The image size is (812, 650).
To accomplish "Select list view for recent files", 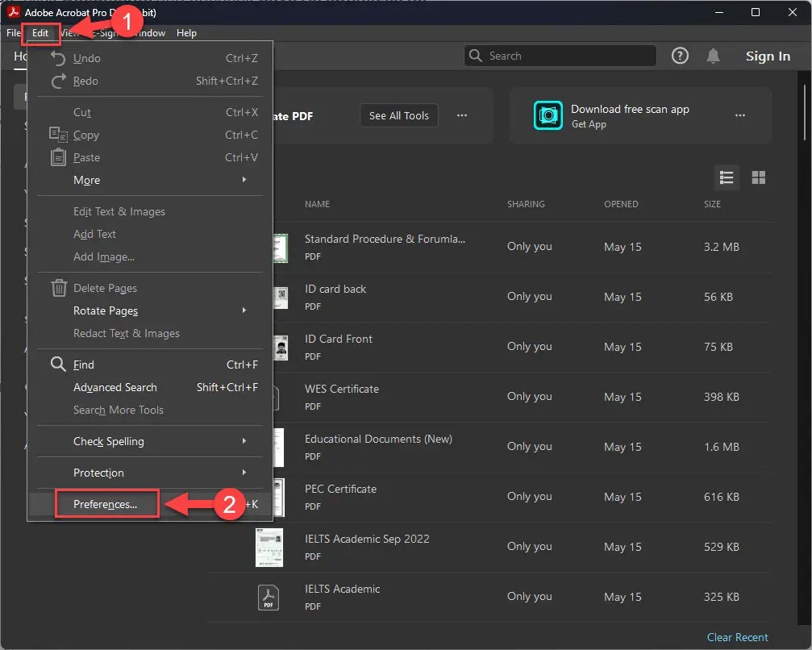I will (x=727, y=177).
